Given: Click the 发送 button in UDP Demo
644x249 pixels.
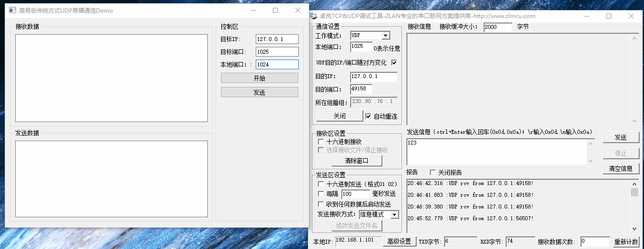Looking at the screenshot, I should [259, 92].
